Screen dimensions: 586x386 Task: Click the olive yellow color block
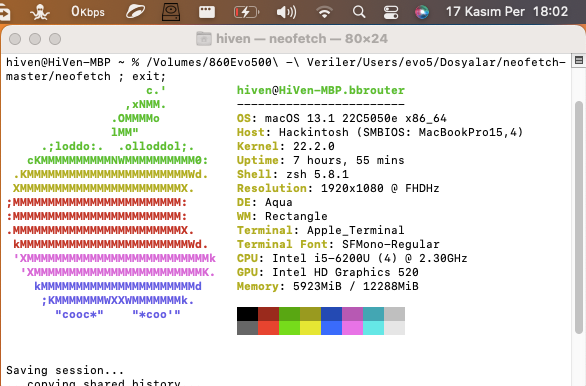pos(310,314)
